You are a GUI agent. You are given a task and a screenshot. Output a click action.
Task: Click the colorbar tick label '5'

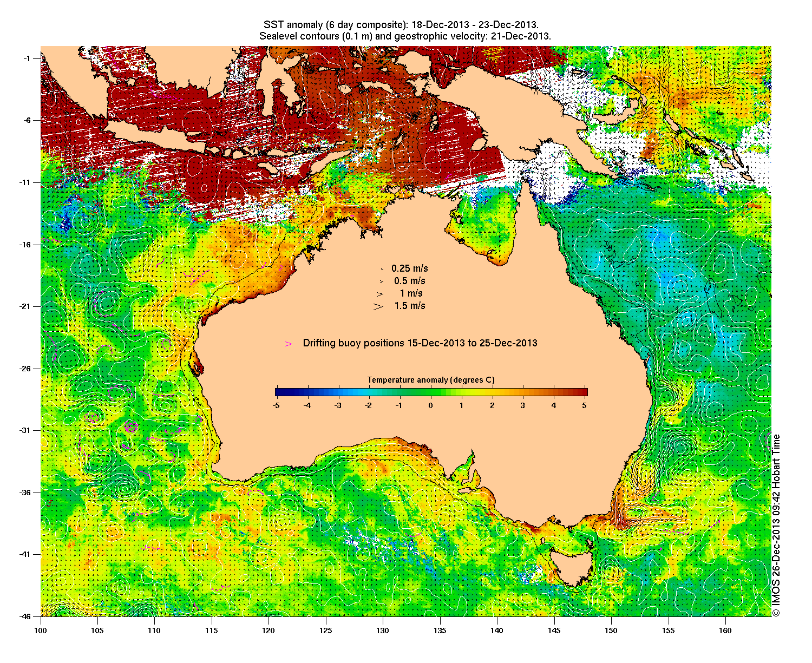coord(585,405)
